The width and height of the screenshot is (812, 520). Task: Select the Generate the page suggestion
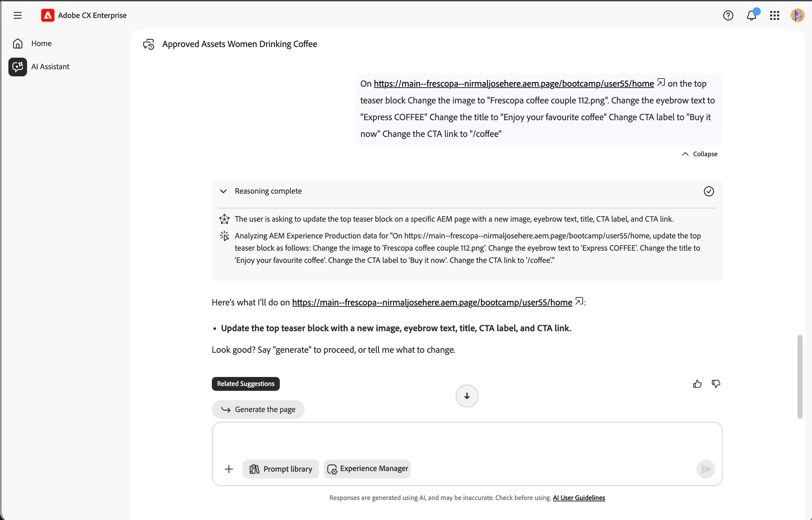pos(258,409)
